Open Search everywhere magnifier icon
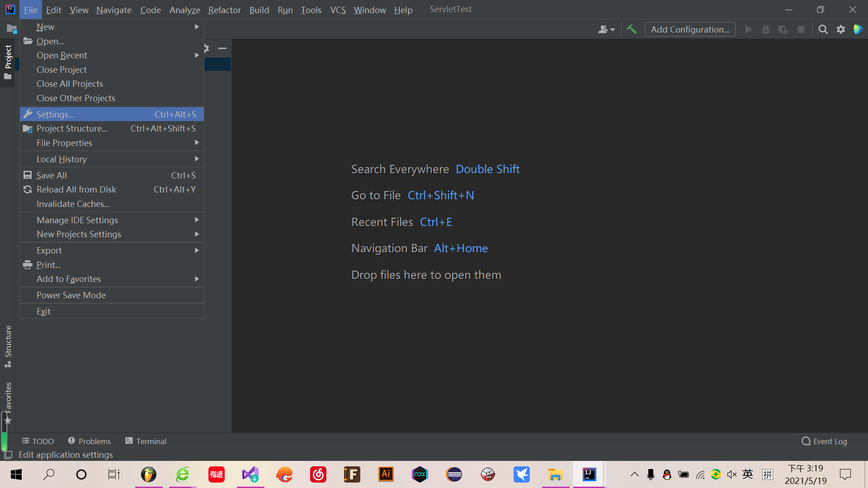Screen dimensions: 868x488 pyautogui.click(x=823, y=29)
